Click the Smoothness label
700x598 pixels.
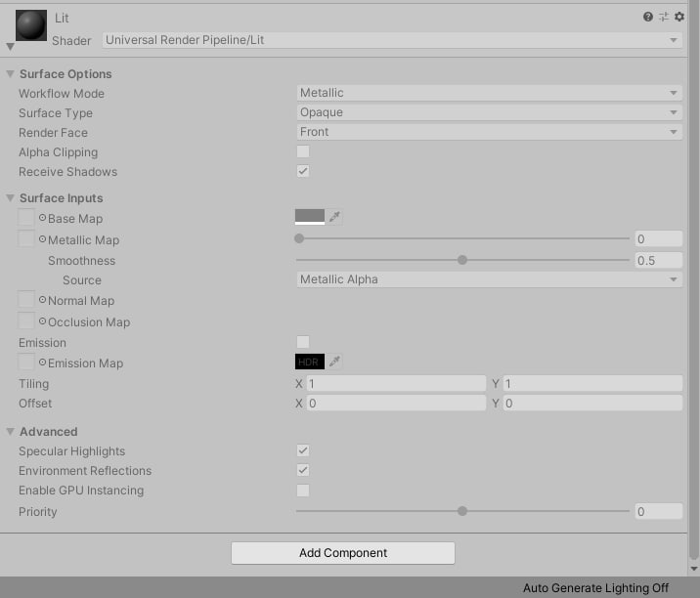(82, 261)
